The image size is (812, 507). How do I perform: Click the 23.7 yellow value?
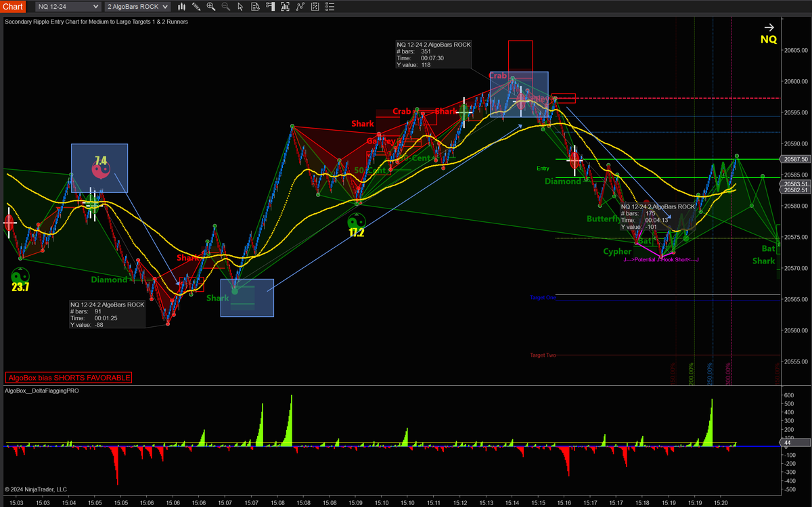20,287
